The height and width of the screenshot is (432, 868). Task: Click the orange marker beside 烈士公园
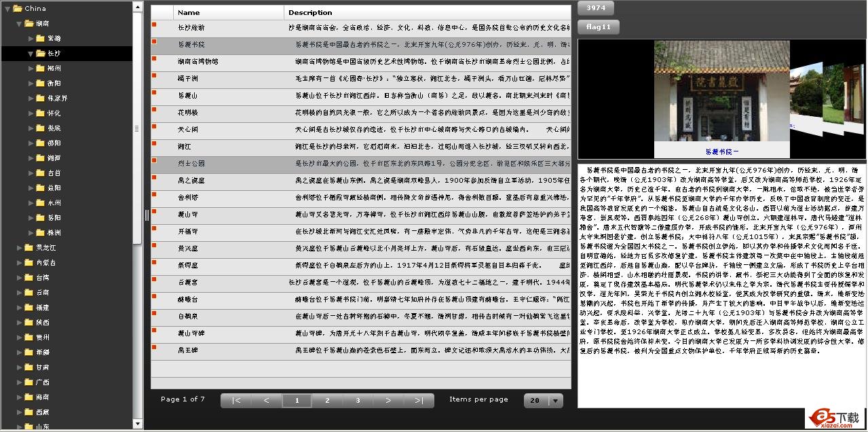[x=154, y=160]
